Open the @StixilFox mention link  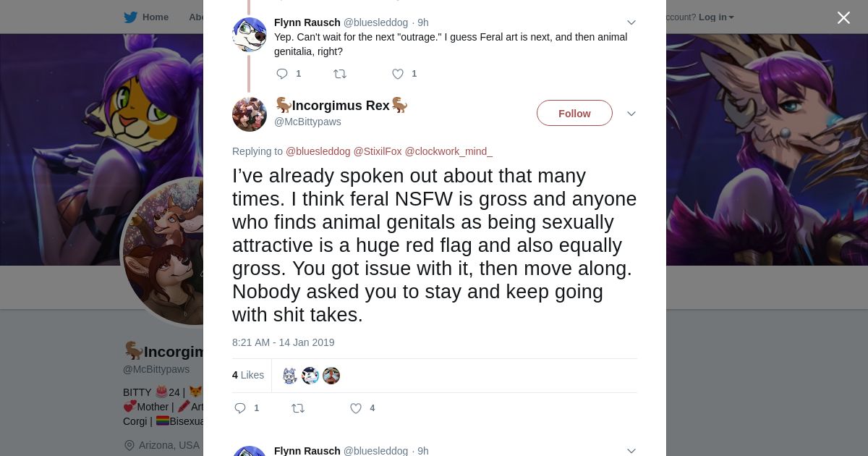[x=377, y=151]
